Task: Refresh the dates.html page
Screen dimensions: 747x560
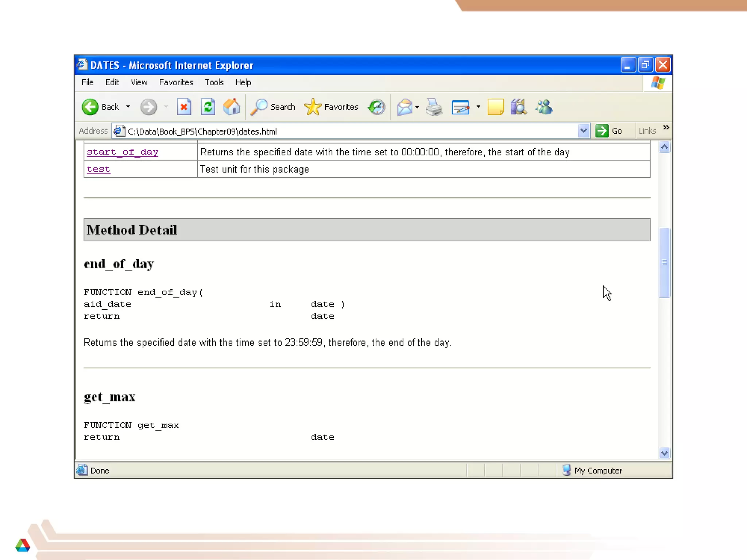Action: point(208,107)
